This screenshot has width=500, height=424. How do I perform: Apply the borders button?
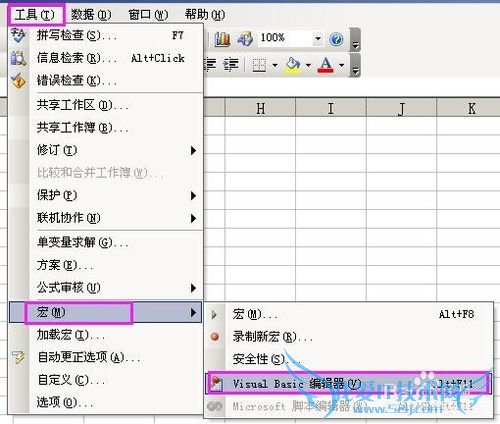(259, 65)
